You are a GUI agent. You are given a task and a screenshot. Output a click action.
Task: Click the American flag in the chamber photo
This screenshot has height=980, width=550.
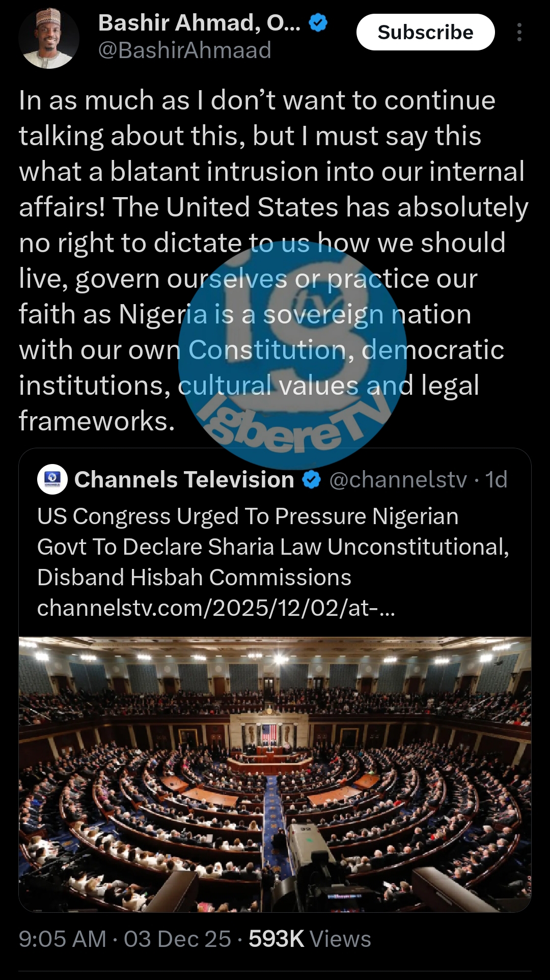click(269, 733)
